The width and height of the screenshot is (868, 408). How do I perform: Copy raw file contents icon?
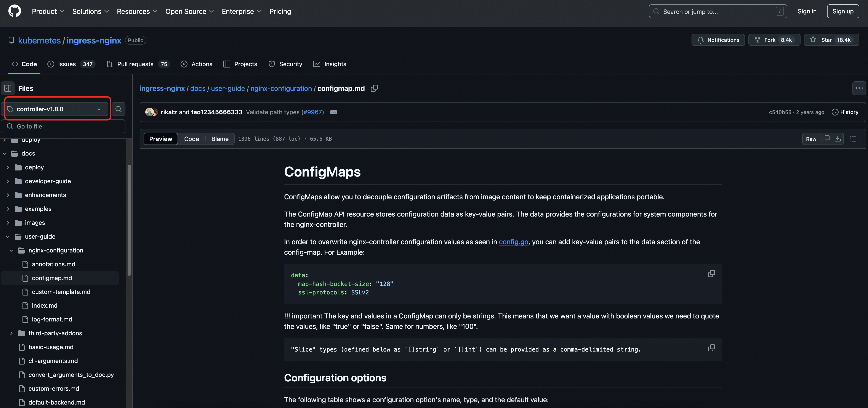[x=826, y=139]
